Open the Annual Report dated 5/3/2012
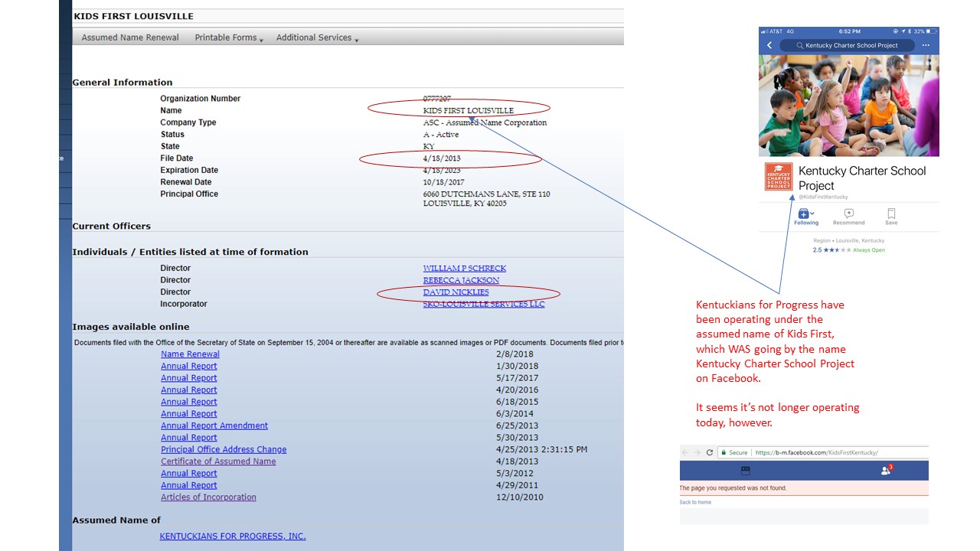 pos(189,473)
